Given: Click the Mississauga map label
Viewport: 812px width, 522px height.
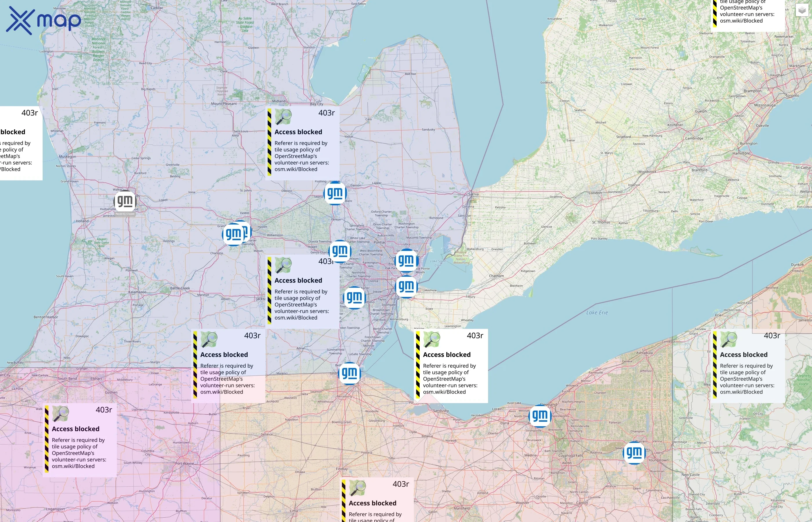Looking at the screenshot, I should (764, 105).
